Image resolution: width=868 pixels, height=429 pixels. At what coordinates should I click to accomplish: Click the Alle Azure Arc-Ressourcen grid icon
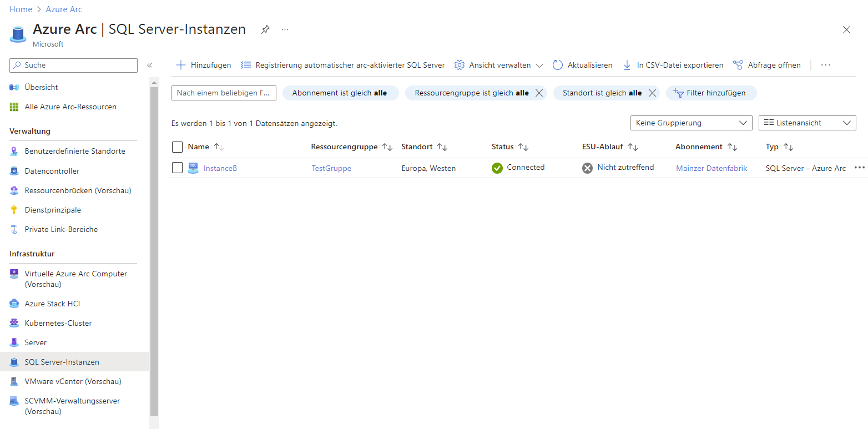tap(14, 107)
